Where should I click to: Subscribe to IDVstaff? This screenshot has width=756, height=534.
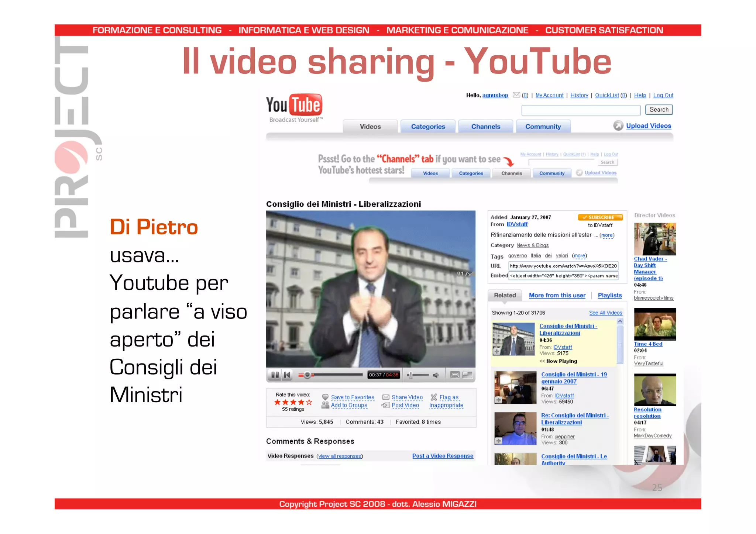click(600, 217)
